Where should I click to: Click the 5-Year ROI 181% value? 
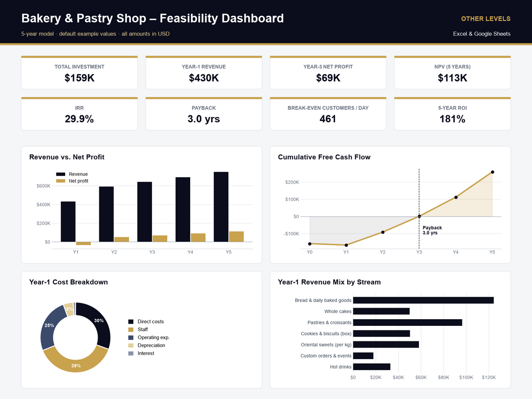pyautogui.click(x=452, y=119)
